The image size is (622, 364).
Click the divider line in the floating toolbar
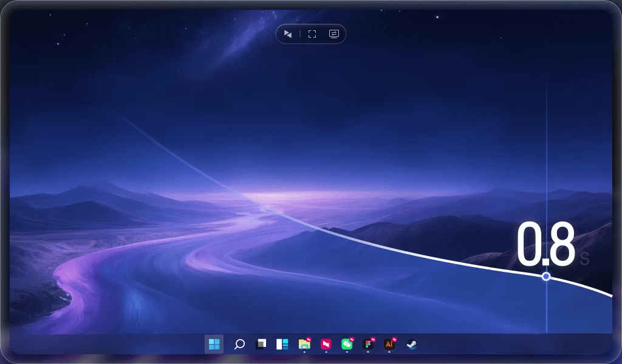(x=300, y=34)
